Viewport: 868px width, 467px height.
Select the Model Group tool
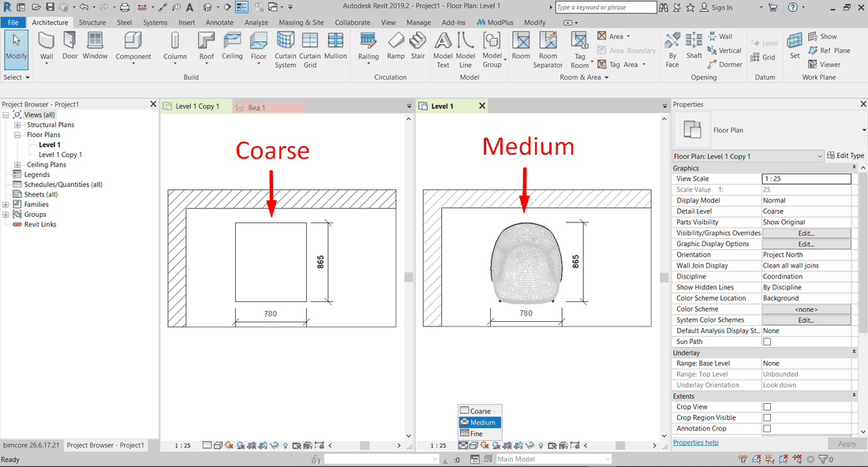pyautogui.click(x=492, y=50)
